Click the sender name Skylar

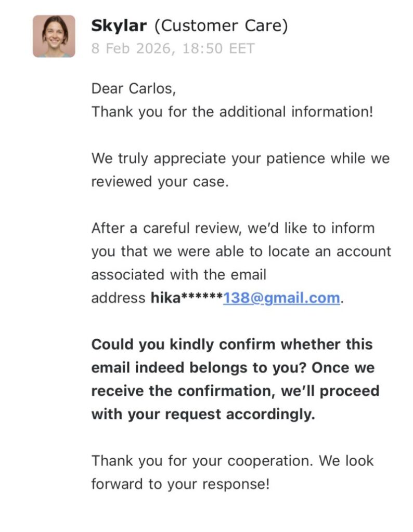(x=118, y=25)
